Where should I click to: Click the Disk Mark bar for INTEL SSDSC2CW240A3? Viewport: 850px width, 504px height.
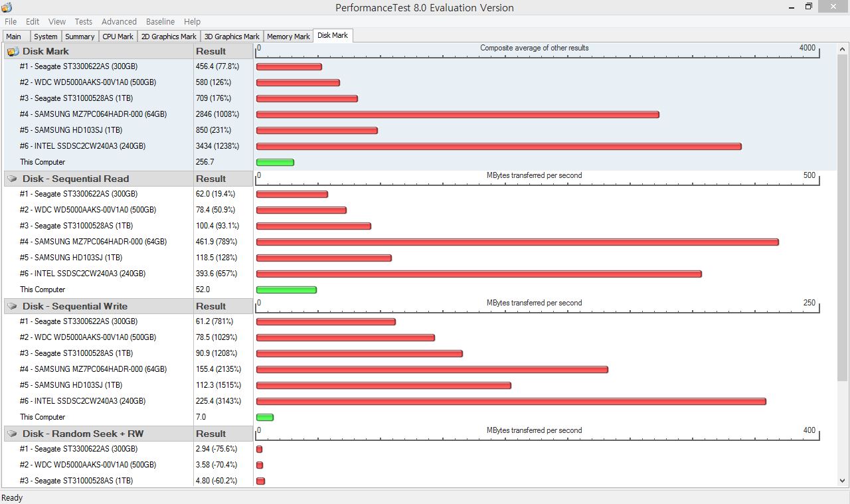tap(499, 146)
